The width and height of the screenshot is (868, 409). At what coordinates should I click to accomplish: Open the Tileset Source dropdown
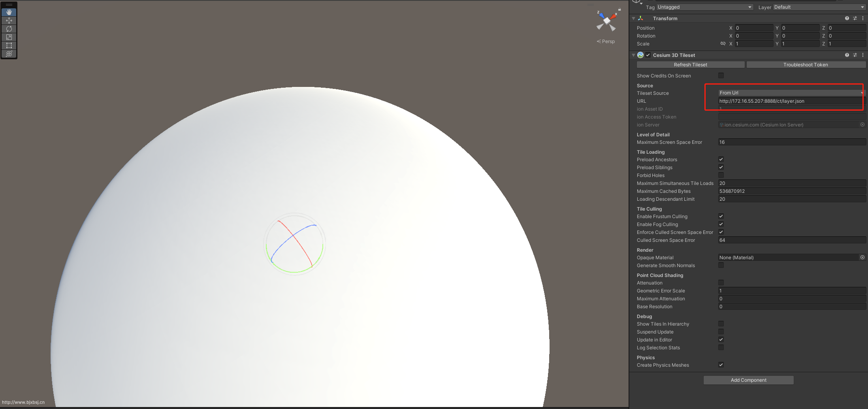[x=792, y=93]
